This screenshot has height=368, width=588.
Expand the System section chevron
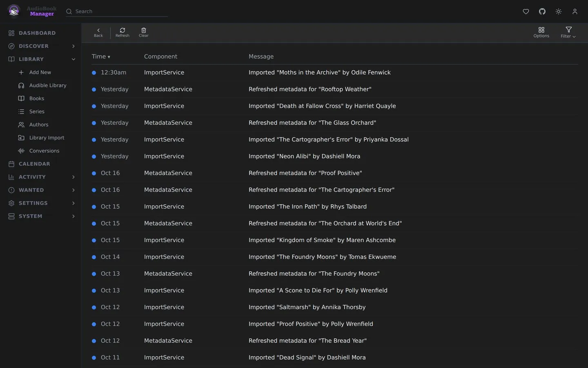pyautogui.click(x=73, y=216)
